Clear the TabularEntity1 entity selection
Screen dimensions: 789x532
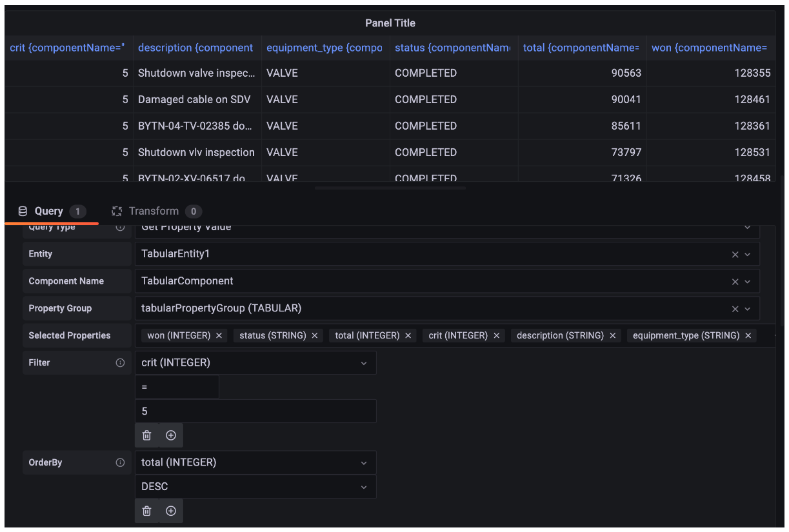click(735, 253)
